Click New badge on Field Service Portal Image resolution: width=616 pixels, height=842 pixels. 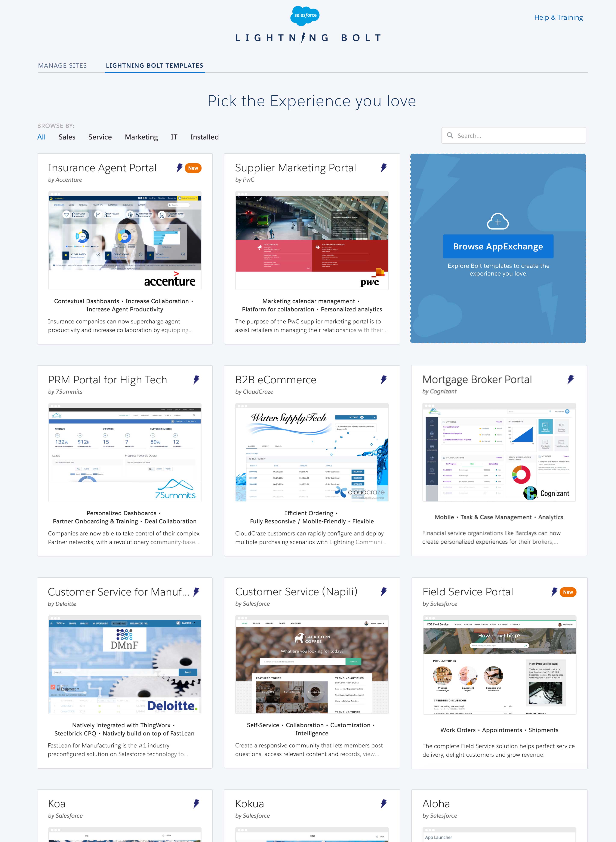[568, 592]
